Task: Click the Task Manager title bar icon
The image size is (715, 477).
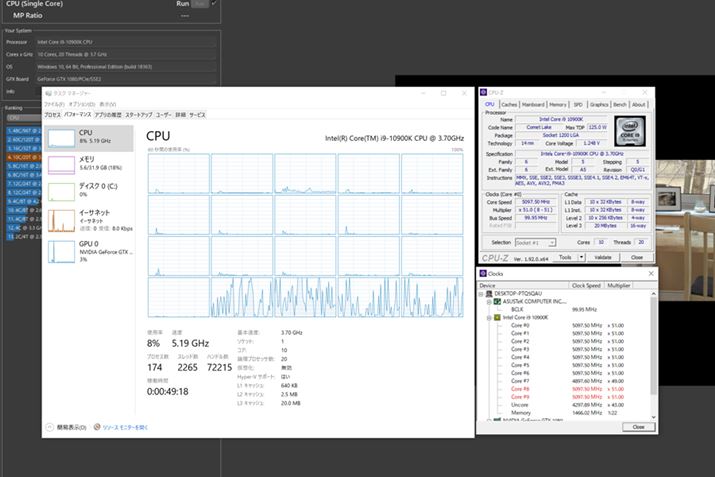Action: [x=47, y=93]
